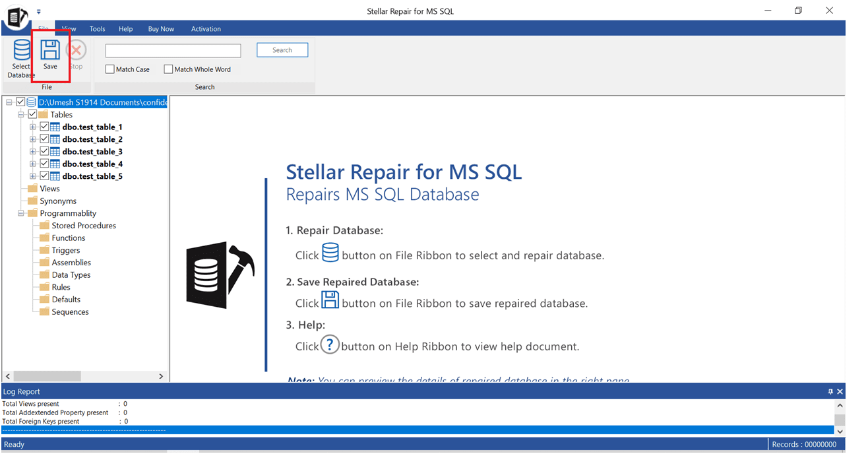Click the pin icon on Log Report panel

(x=830, y=391)
